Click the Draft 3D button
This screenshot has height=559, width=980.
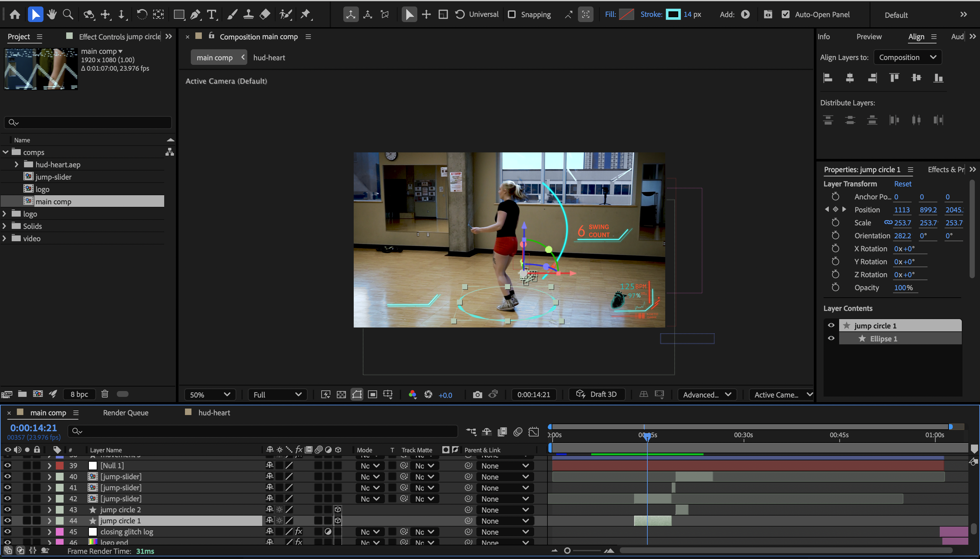(x=597, y=394)
